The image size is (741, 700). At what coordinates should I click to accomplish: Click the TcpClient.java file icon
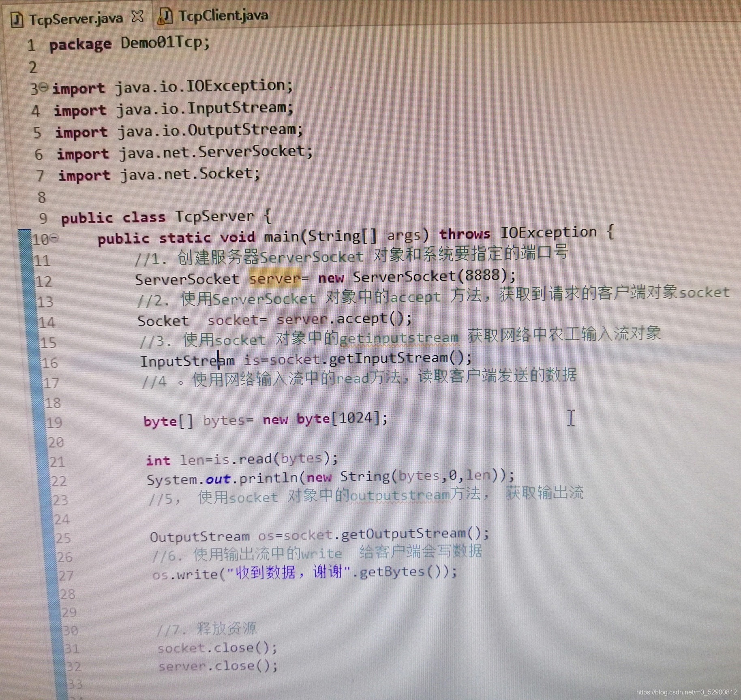pos(165,16)
